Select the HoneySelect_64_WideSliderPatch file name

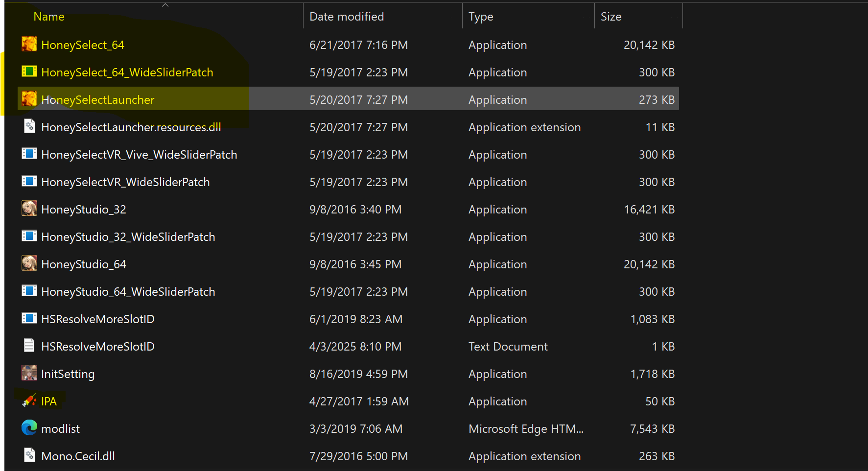tap(127, 72)
